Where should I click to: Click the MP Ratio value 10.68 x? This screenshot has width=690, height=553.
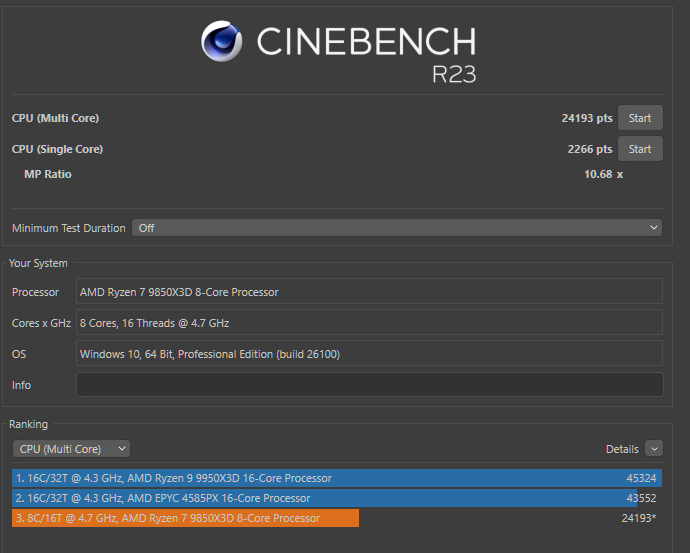pos(603,174)
